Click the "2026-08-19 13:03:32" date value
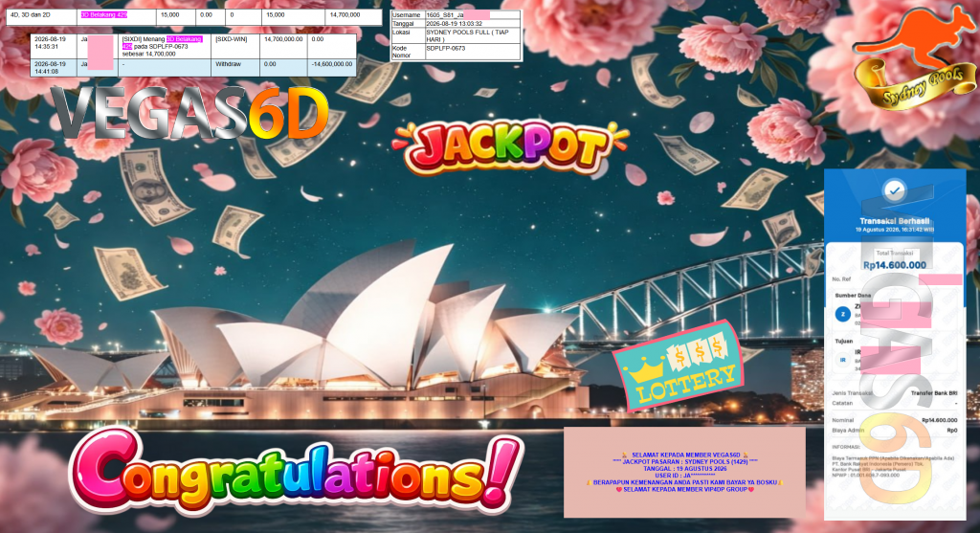The image size is (980, 533). pyautogui.click(x=454, y=23)
